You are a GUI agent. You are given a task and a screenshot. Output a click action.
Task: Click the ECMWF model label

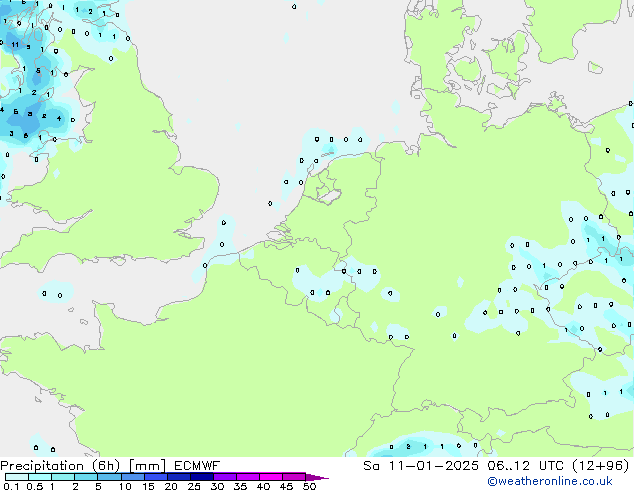195,465
